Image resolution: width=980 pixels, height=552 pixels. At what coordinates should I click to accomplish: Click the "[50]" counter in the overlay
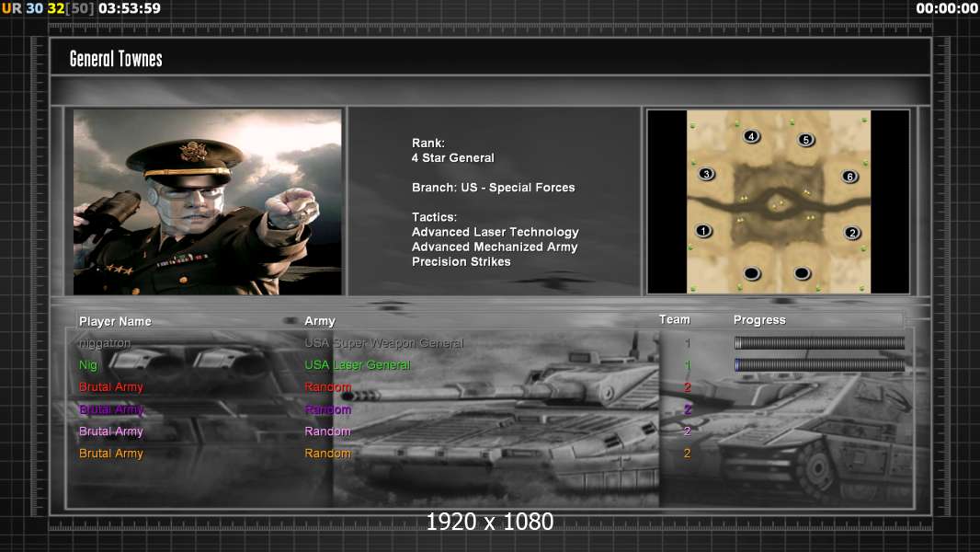[x=79, y=8]
